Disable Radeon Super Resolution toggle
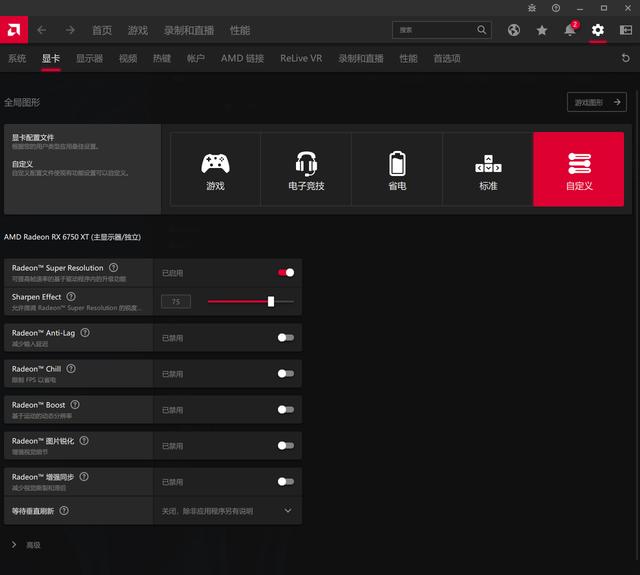640x575 pixels. tap(286, 273)
